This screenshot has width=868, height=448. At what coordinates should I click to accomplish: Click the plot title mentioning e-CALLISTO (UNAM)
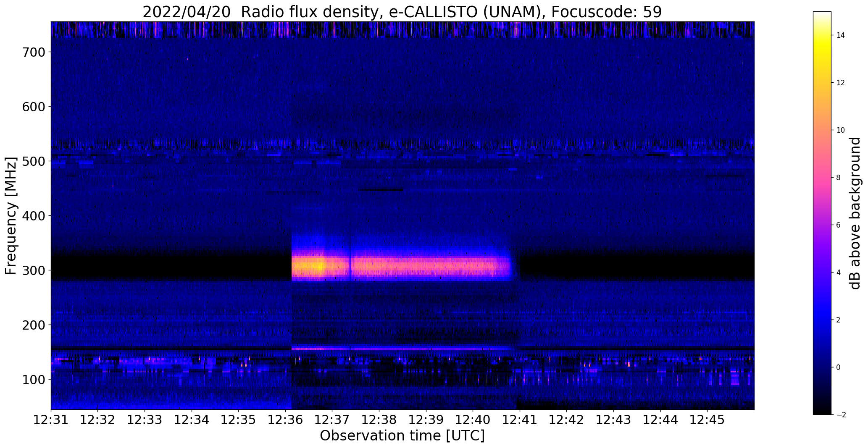click(x=402, y=12)
